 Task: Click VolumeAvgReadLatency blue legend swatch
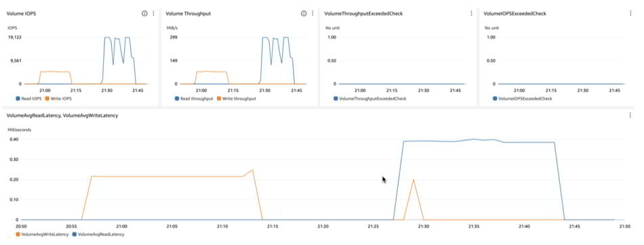(74, 234)
